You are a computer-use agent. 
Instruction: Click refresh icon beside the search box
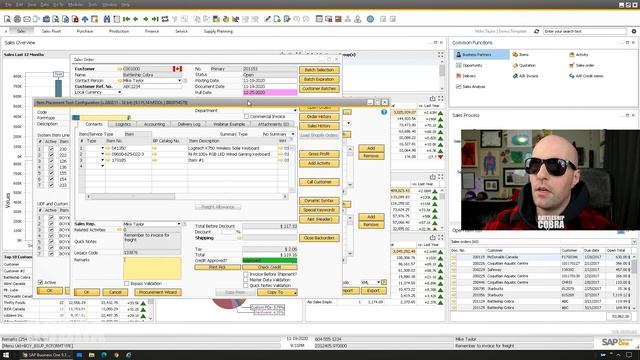tap(536, 31)
